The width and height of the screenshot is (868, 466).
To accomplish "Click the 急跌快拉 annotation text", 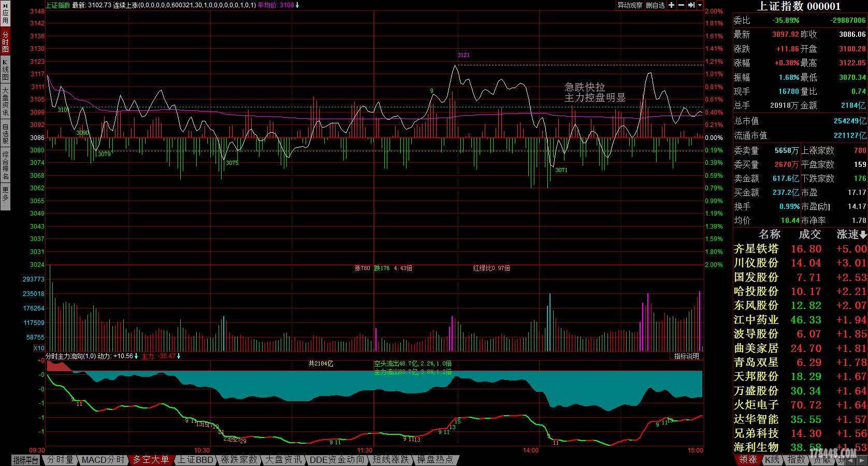I will [585, 87].
